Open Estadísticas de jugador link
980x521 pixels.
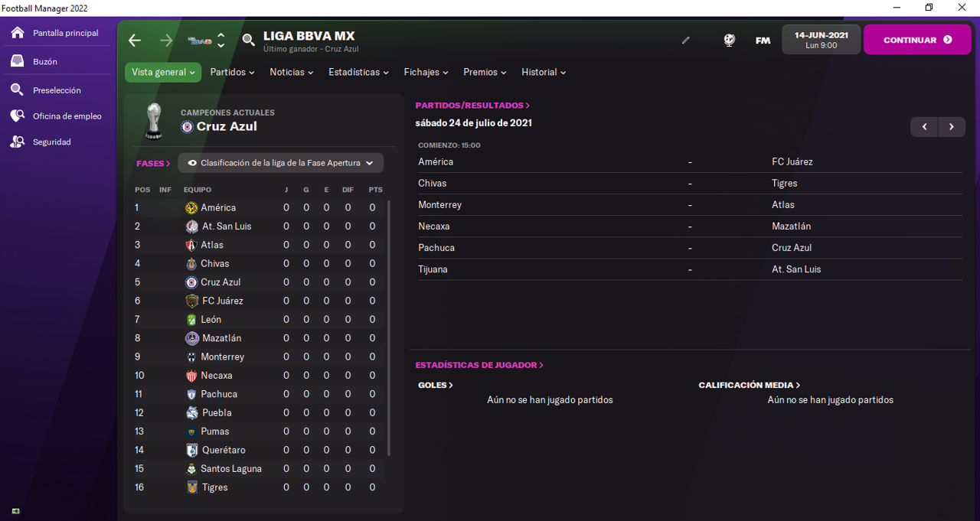pyautogui.click(x=479, y=366)
